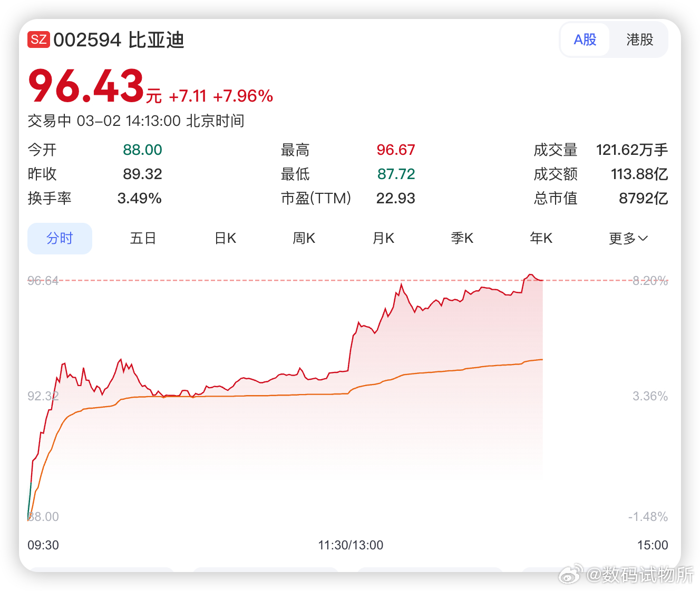Click the 成交量 value 121.62万手
Viewport: 700px width, 591px height.
[632, 150]
